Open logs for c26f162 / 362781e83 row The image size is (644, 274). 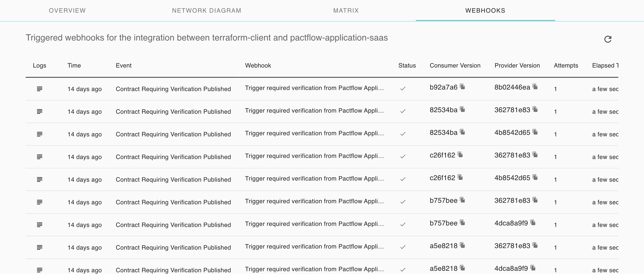(39, 157)
